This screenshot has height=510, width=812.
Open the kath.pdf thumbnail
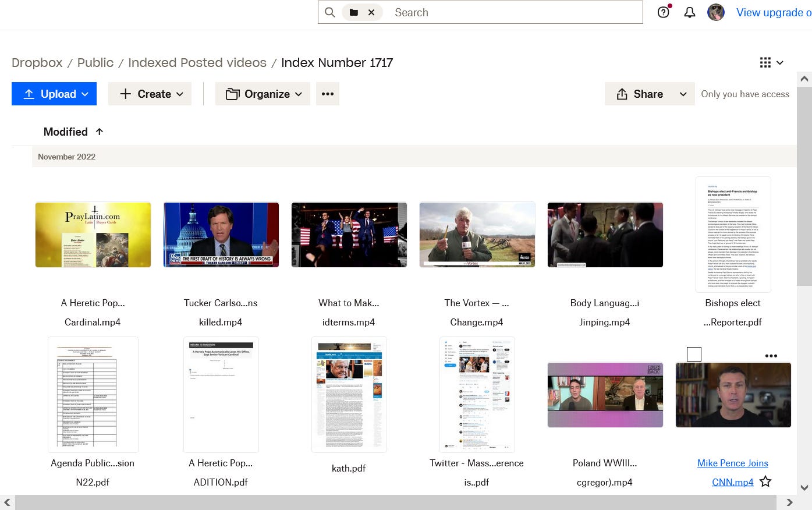click(349, 395)
